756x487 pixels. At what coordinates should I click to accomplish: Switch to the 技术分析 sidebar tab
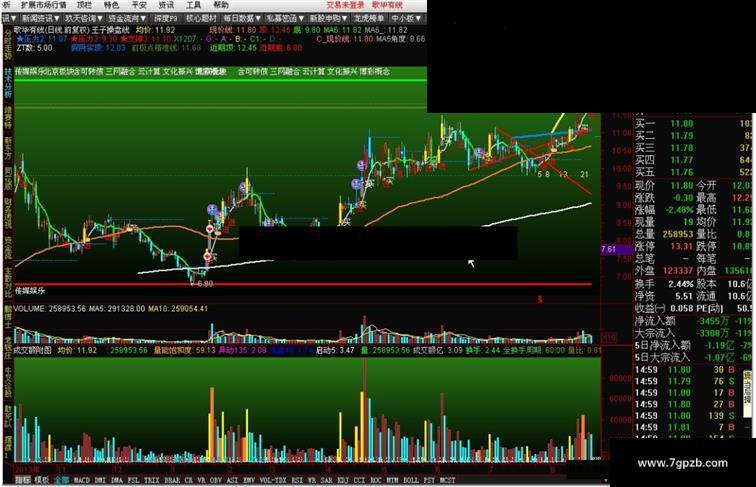[x=8, y=83]
